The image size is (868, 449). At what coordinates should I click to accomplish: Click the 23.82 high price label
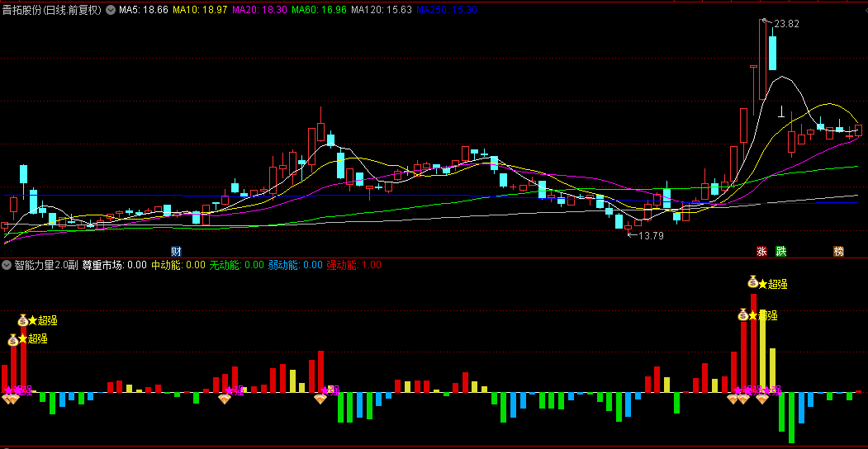tap(786, 24)
